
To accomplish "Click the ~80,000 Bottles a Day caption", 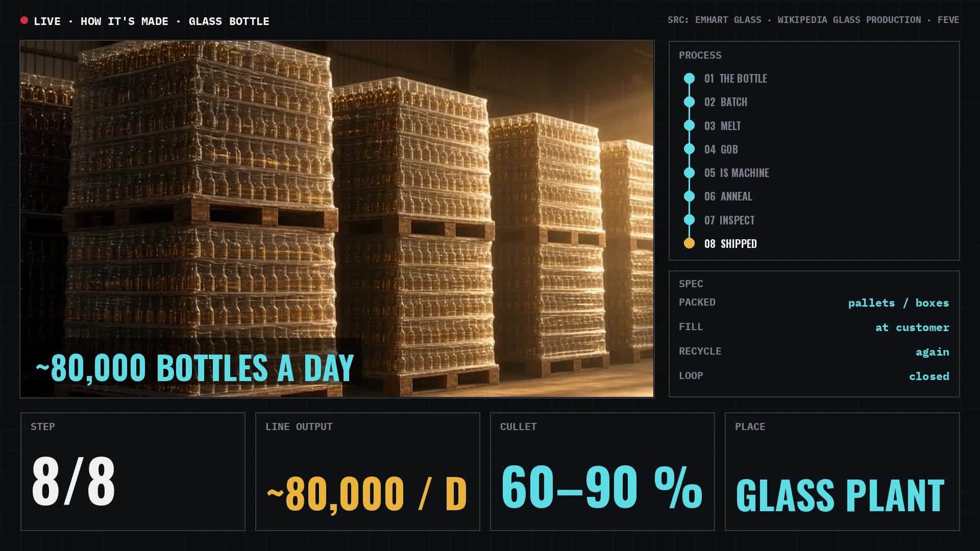I will [194, 368].
